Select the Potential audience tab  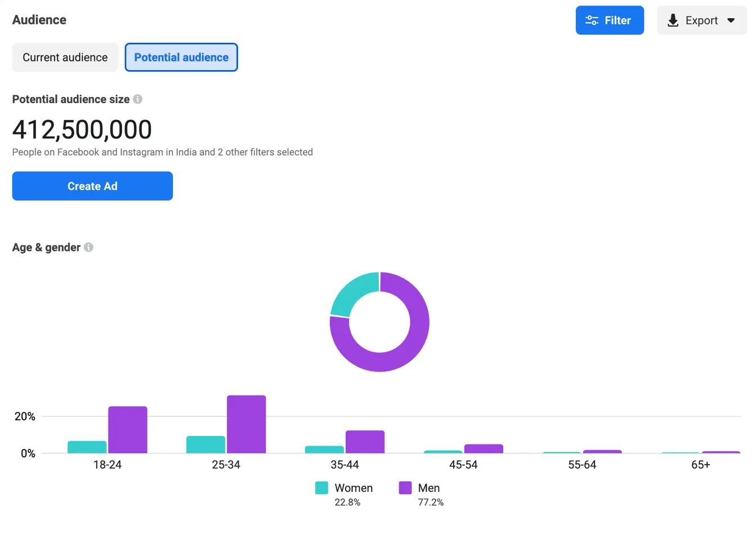point(181,57)
